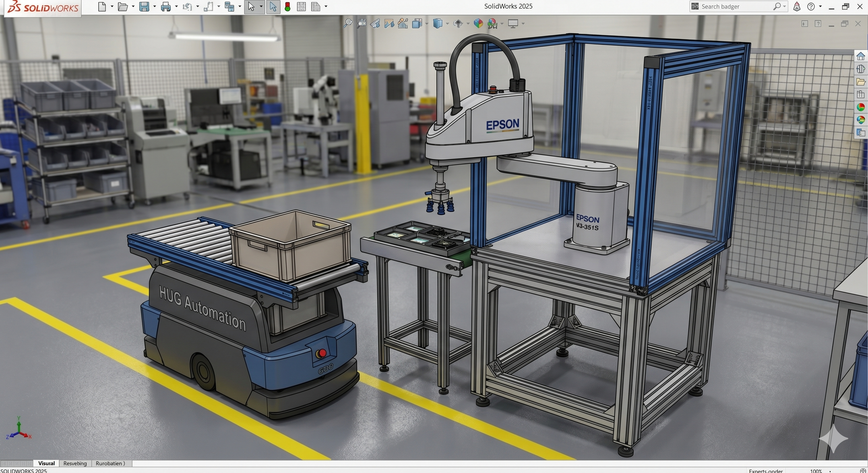Image resolution: width=868 pixels, height=473 pixels.
Task: Expand the Open file dropdown arrow
Action: coord(133,6)
